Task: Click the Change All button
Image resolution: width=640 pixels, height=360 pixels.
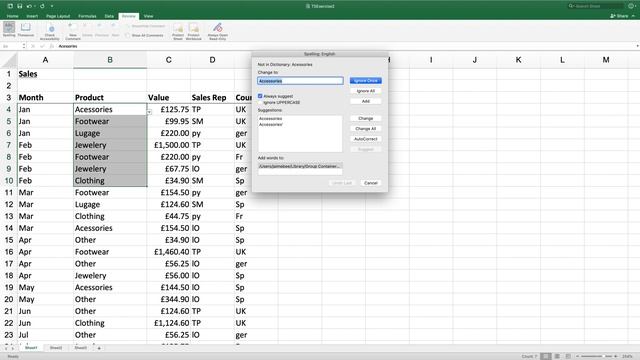Action: [366, 129]
